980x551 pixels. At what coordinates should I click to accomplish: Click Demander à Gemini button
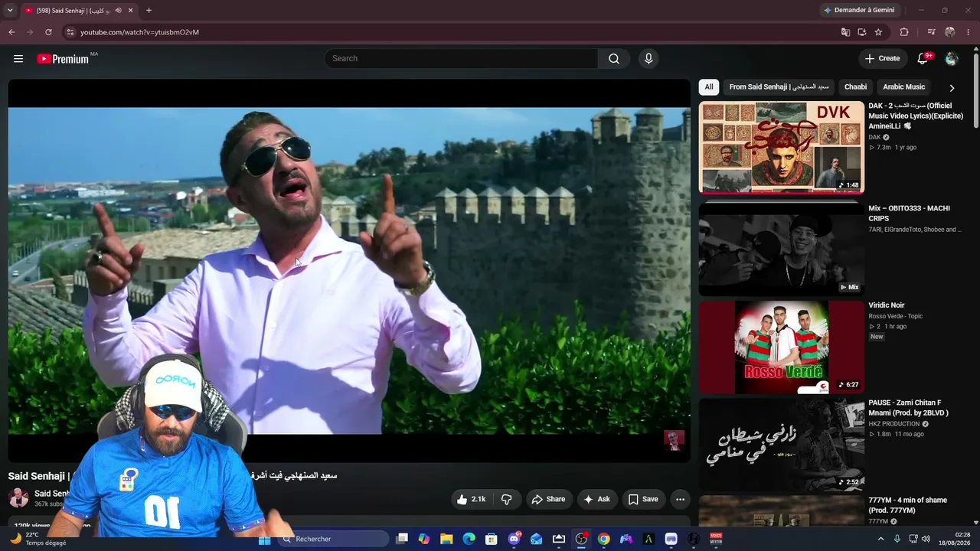858,11
